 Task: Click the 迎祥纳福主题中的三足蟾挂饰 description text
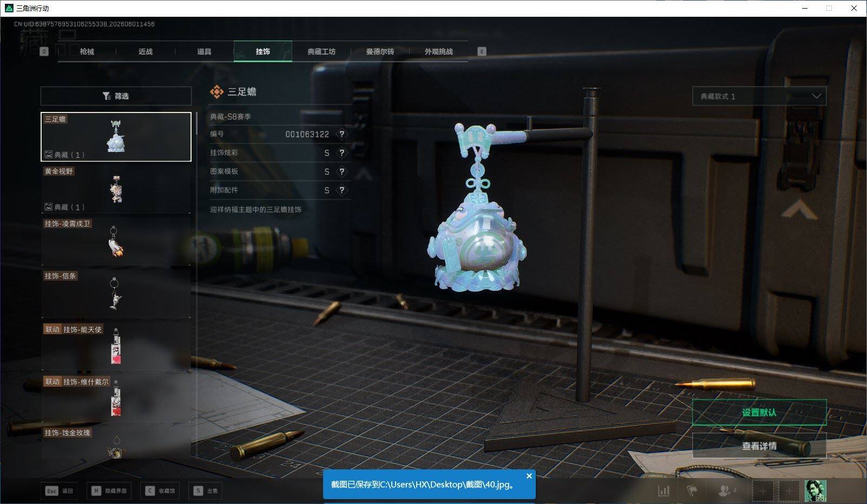(255, 209)
